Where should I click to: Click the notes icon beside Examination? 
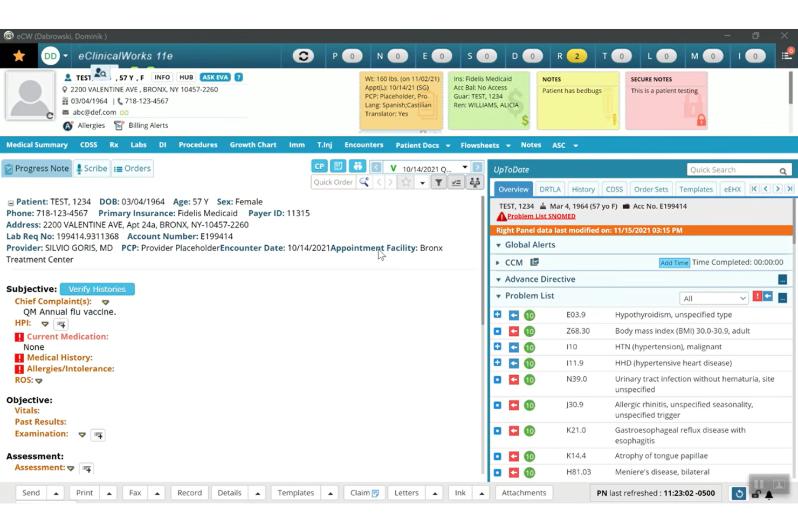point(98,435)
